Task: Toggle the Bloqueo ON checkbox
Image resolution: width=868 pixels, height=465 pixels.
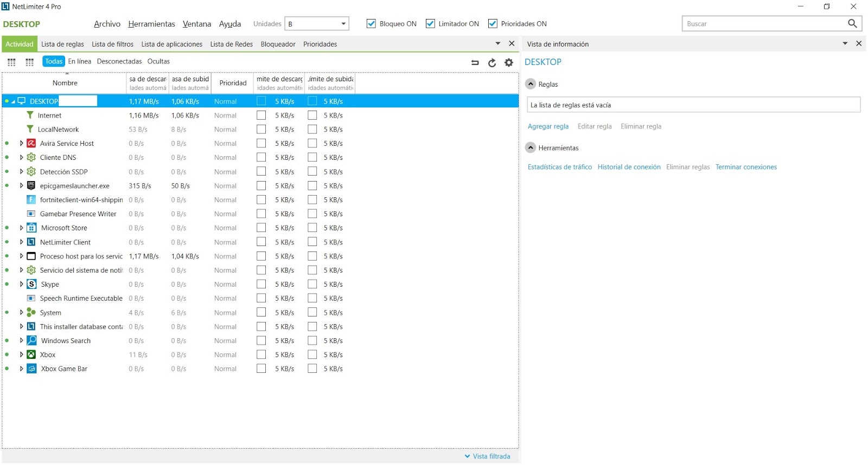Action: (371, 23)
